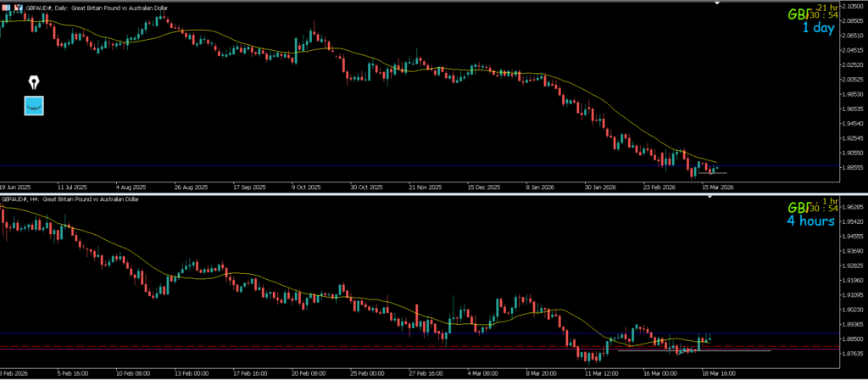The height and width of the screenshot is (380, 868).
Task: Click the 1 hr countdown timer on H4 chart
Action: [x=827, y=201]
